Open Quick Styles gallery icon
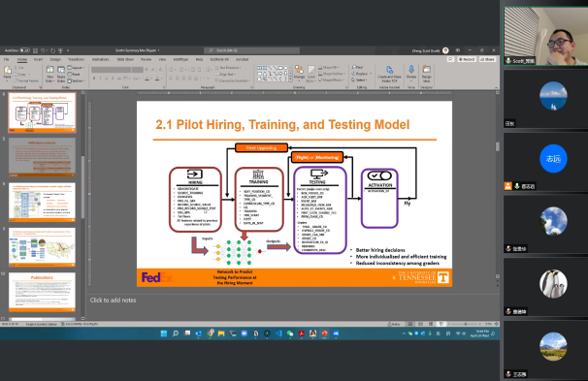 310,74
